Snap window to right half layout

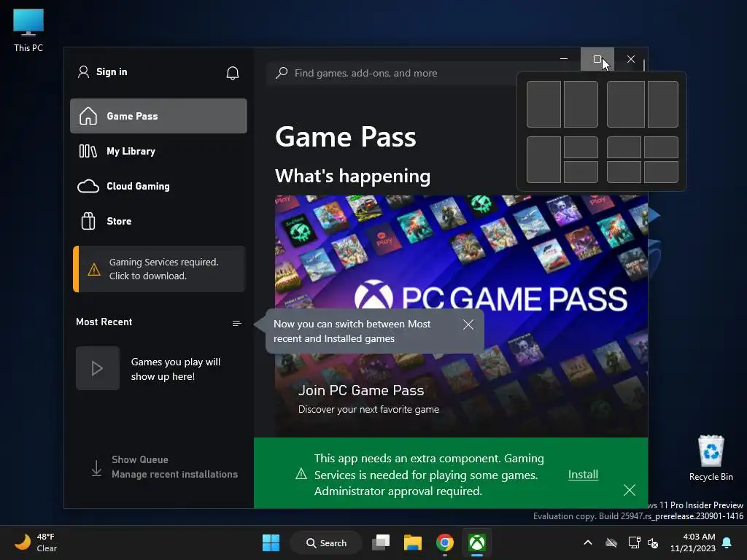[581, 104]
